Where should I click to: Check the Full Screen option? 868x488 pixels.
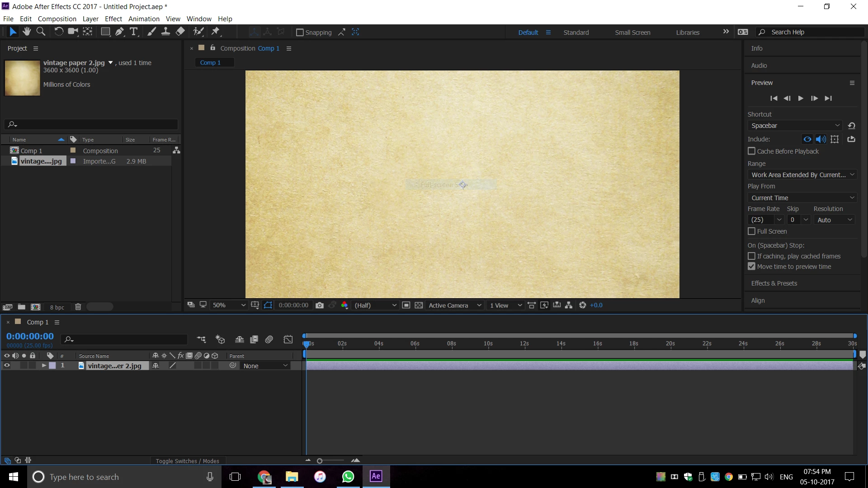click(752, 231)
